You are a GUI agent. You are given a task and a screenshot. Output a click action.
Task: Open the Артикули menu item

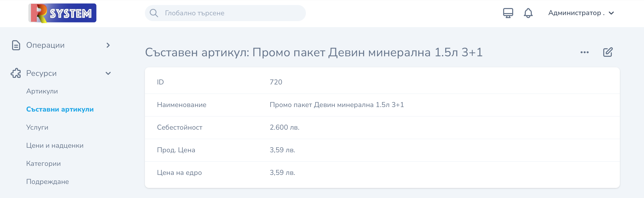(42, 91)
